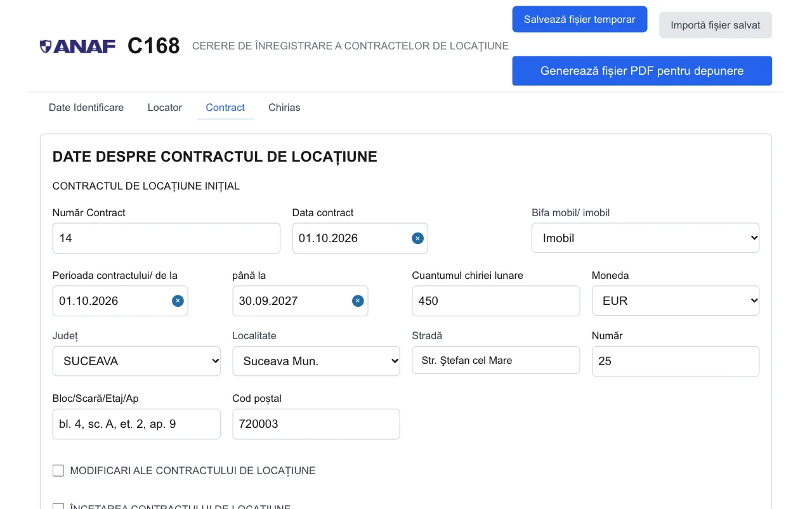This screenshot has height=509, width=812.
Task: Clear the Data contract date field
Action: (417, 238)
